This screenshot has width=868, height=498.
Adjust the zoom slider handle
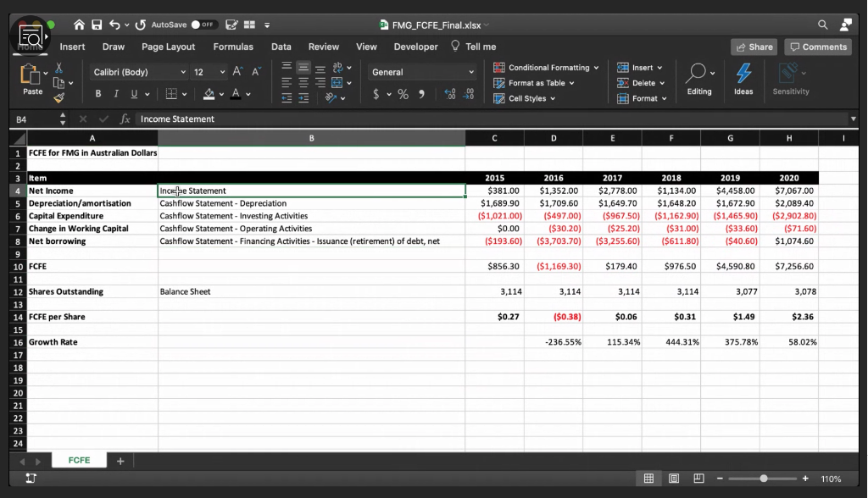coord(764,479)
